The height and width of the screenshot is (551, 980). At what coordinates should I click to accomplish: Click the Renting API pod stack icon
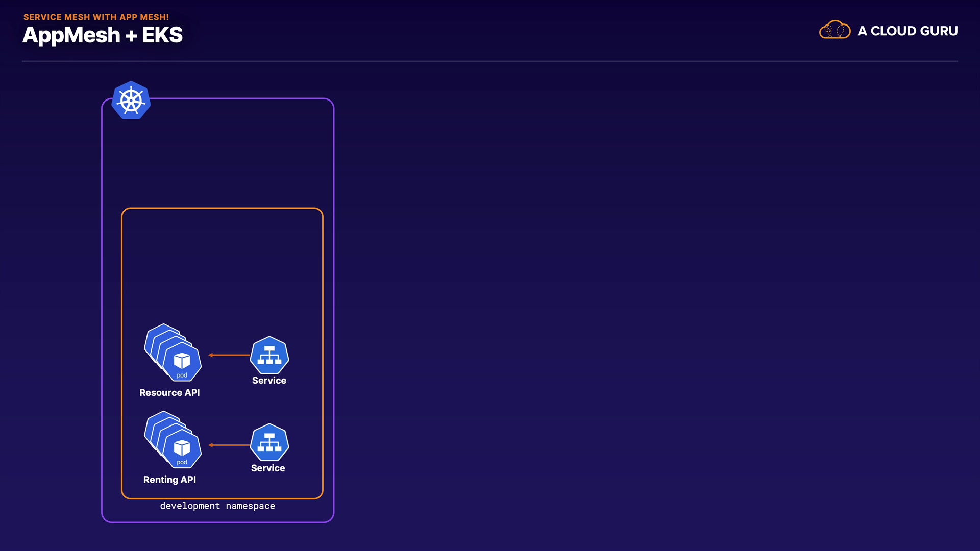pos(173,440)
